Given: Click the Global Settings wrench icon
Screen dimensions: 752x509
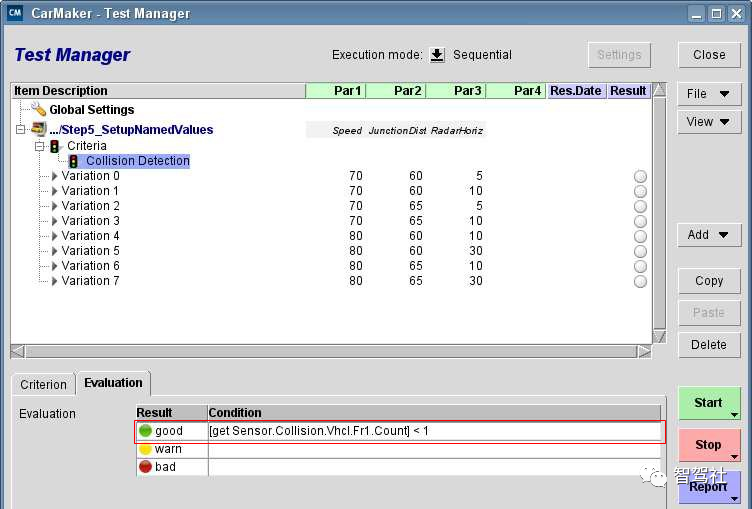Looking at the screenshot, I should point(38,109).
